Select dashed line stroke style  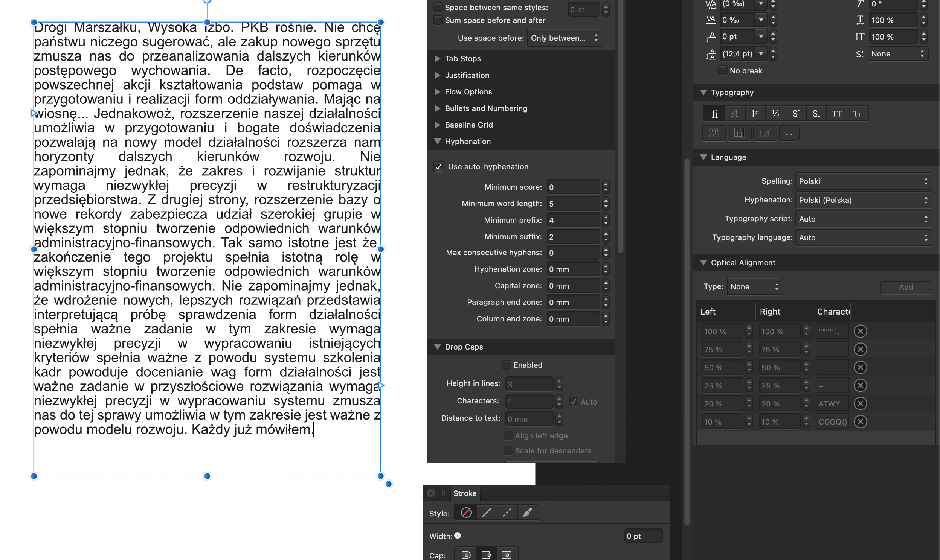pos(507,513)
